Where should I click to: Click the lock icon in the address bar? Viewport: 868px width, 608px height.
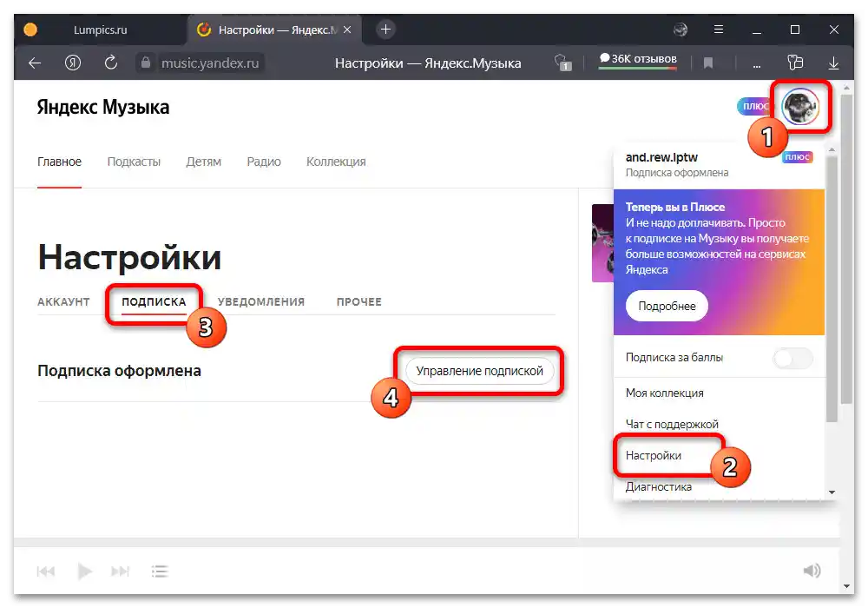click(145, 63)
